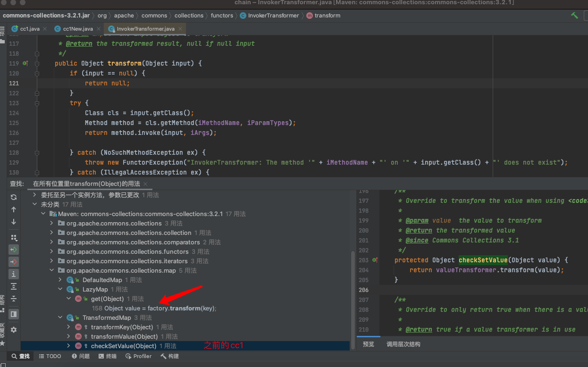This screenshot has height=367, width=588.
Task: Click override gutter icon at line 119
Action: [25, 63]
